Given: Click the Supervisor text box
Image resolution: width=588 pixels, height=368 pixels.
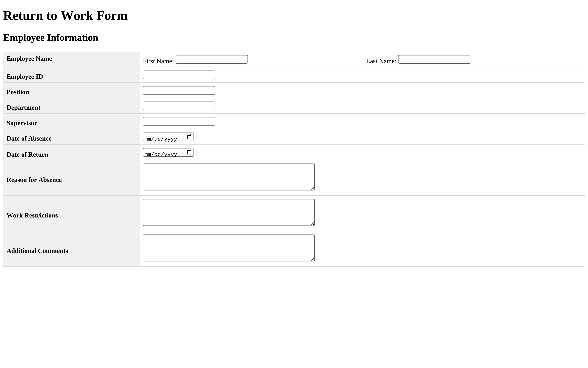Looking at the screenshot, I should [x=179, y=121].
